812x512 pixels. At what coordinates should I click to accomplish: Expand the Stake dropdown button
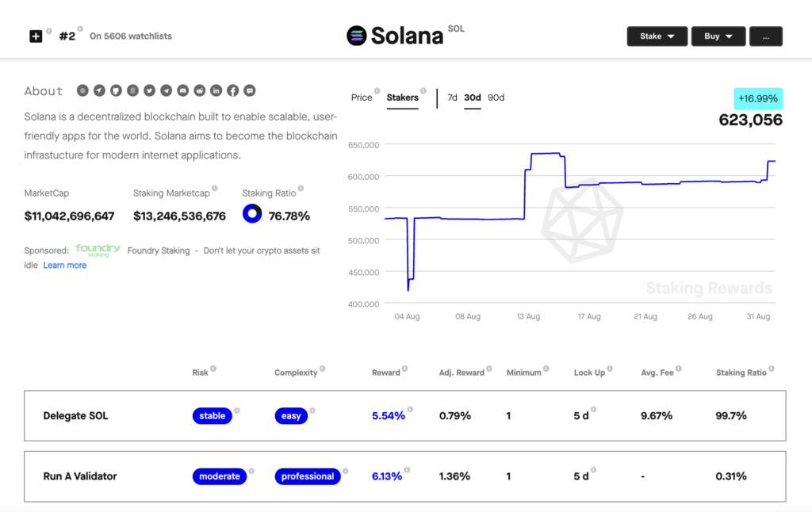point(657,36)
